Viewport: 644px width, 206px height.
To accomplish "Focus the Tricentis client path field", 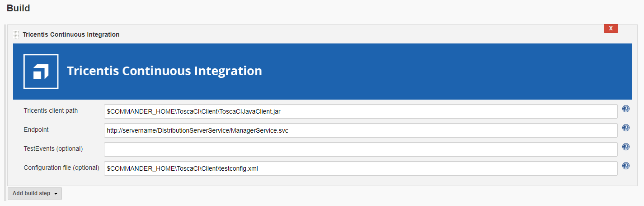I will coord(361,111).
